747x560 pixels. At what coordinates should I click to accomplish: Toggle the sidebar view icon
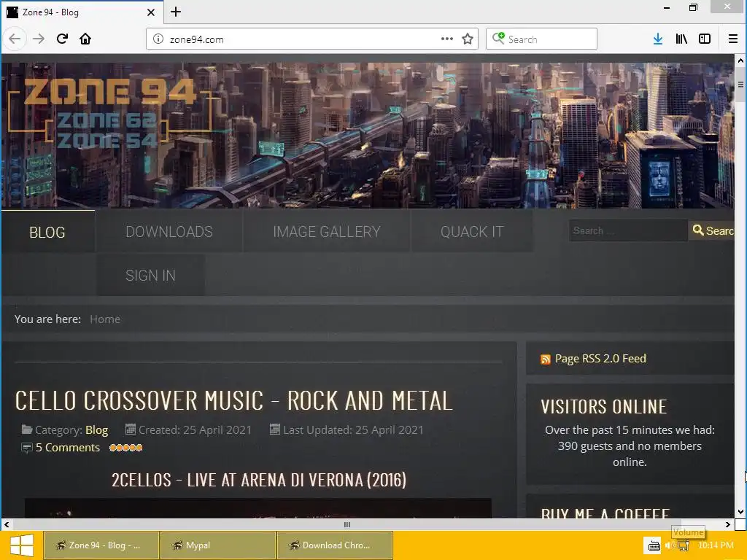click(x=705, y=39)
